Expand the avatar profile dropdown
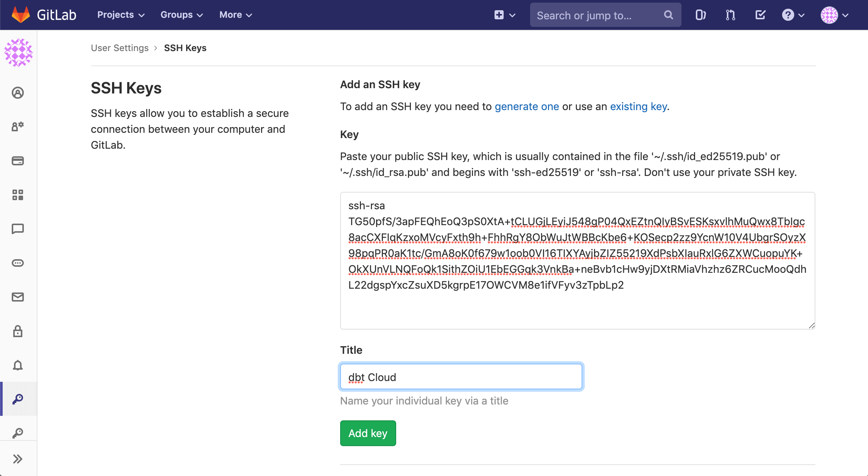 pyautogui.click(x=835, y=16)
